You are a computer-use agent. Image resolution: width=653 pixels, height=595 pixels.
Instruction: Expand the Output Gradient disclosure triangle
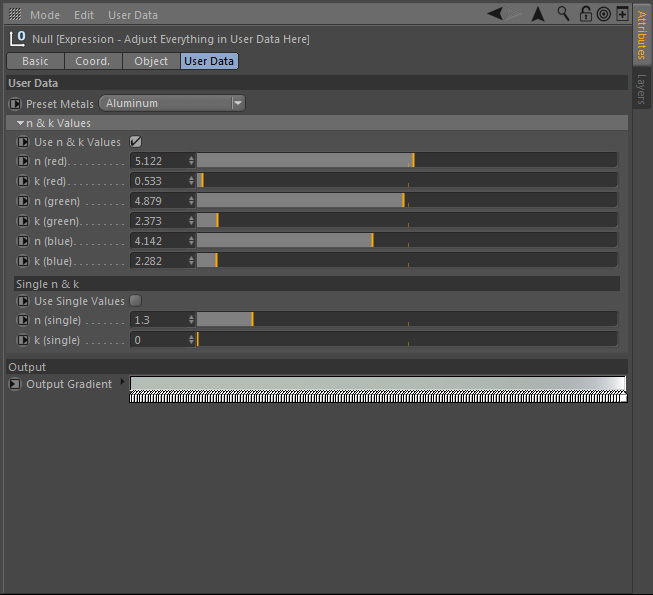(123, 382)
